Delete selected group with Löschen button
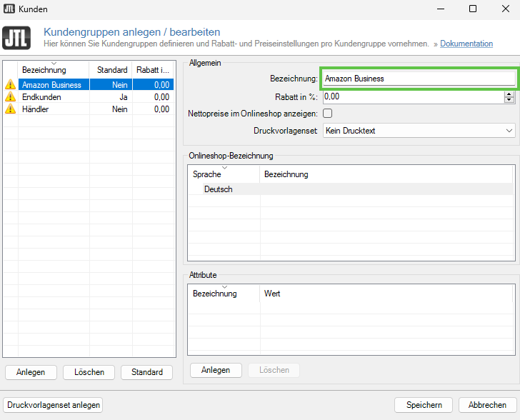520x420 pixels. [89, 372]
